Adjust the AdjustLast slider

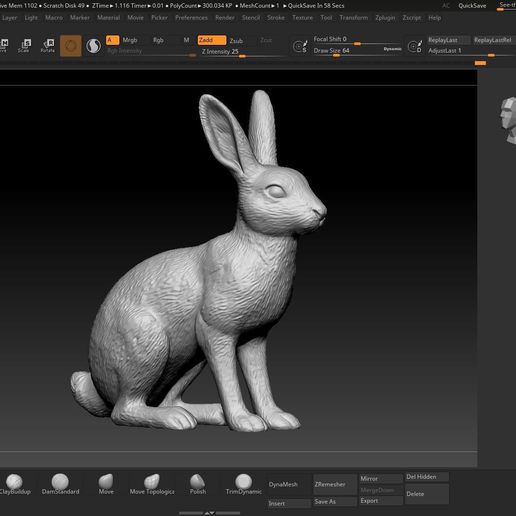pos(471,52)
